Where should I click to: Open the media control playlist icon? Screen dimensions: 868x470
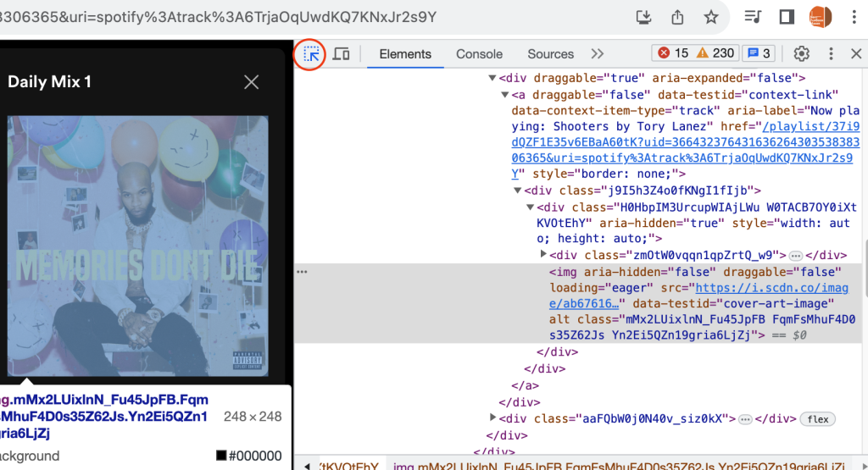tap(752, 17)
